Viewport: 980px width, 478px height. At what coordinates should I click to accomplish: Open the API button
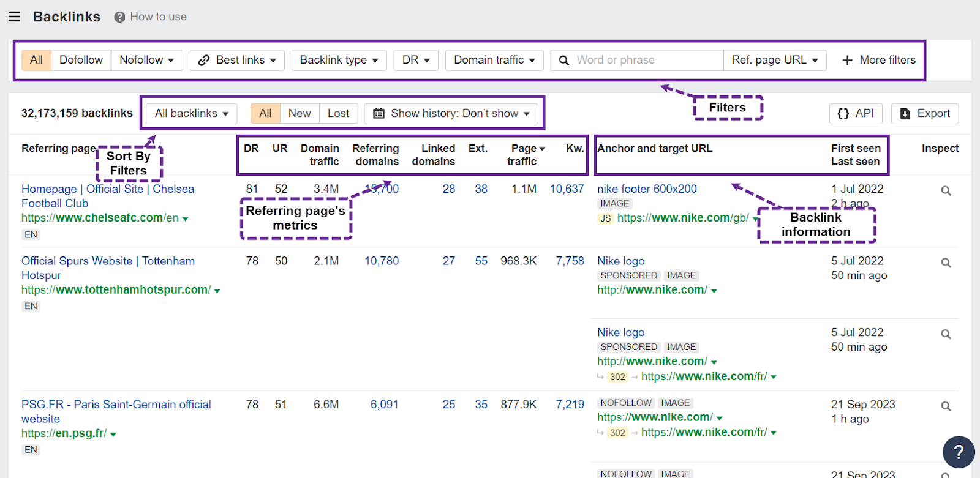[x=856, y=113]
